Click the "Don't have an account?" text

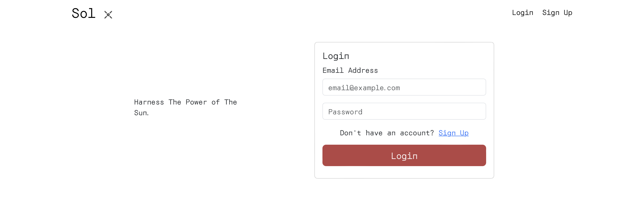386,133
